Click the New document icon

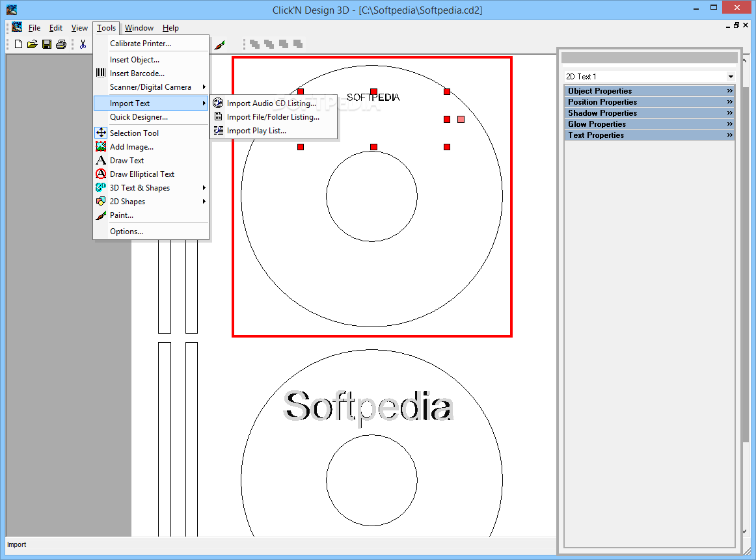click(x=18, y=44)
